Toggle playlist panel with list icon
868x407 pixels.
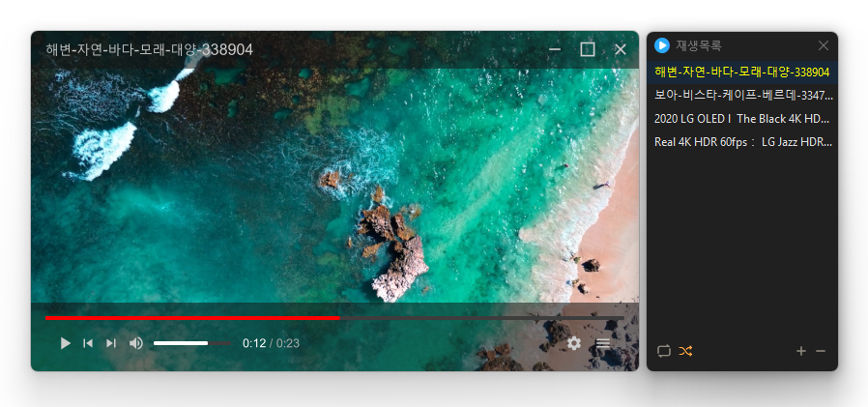coord(603,343)
